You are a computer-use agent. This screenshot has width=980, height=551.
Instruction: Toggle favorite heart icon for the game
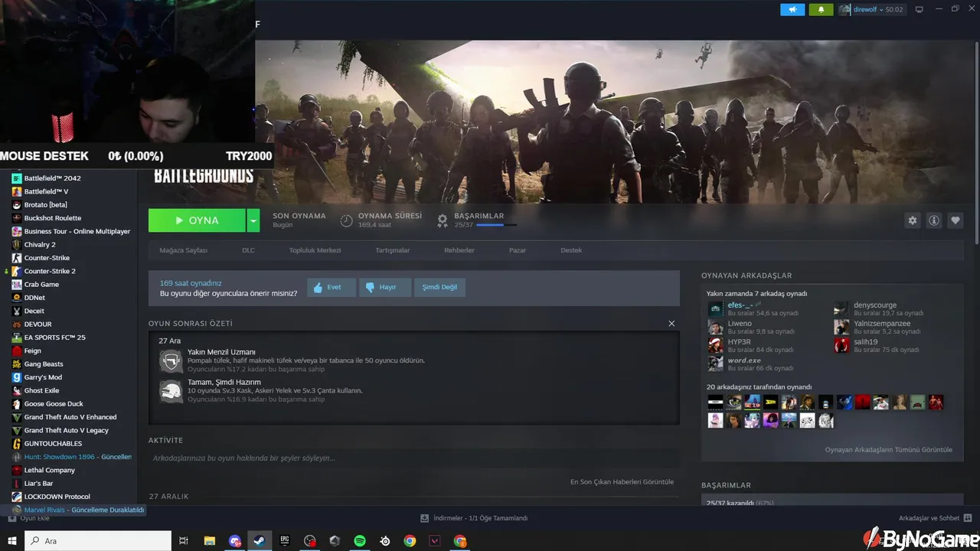coord(955,220)
